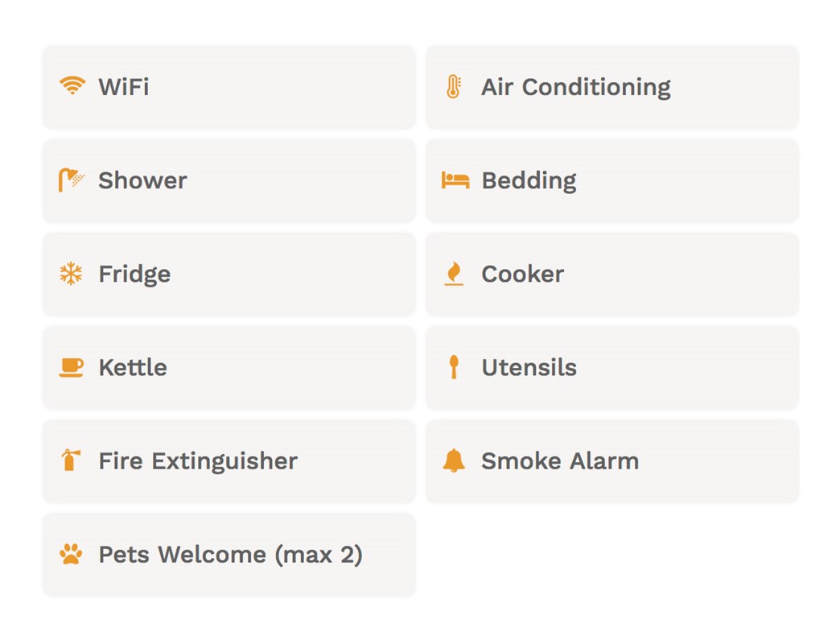
Task: Click the shower head icon
Action: tap(72, 180)
